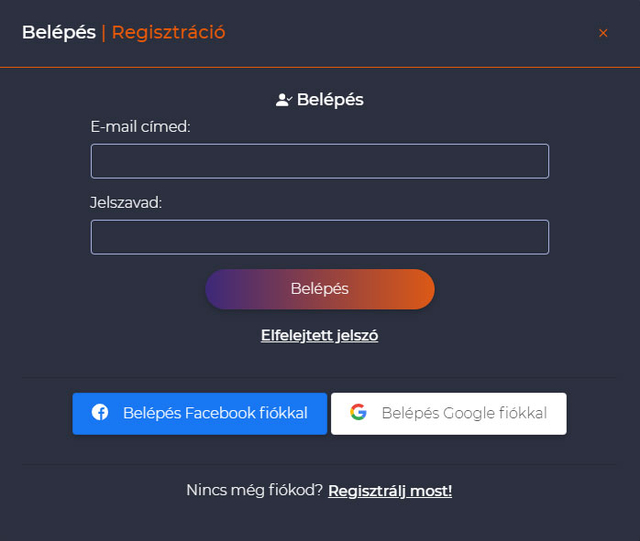Click the user icon beside the Belépés heading
Viewport: 640px width, 541px height.
(x=284, y=100)
